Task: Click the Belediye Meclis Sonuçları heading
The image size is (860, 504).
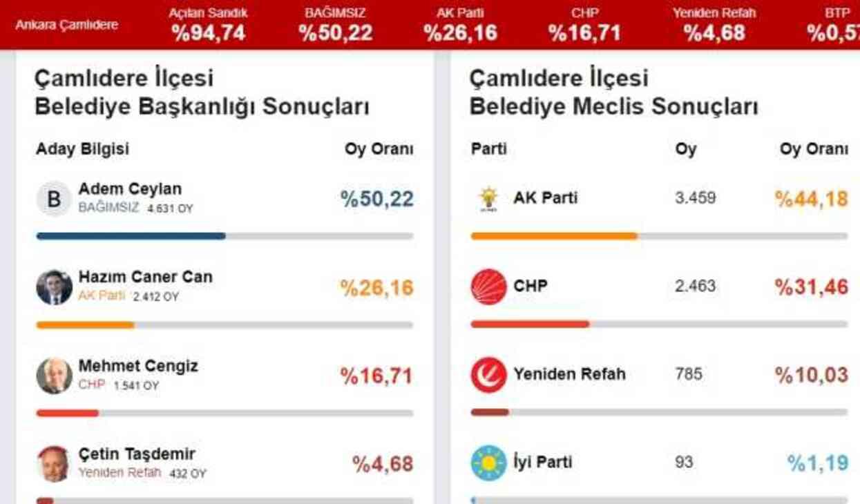Action: click(x=613, y=106)
